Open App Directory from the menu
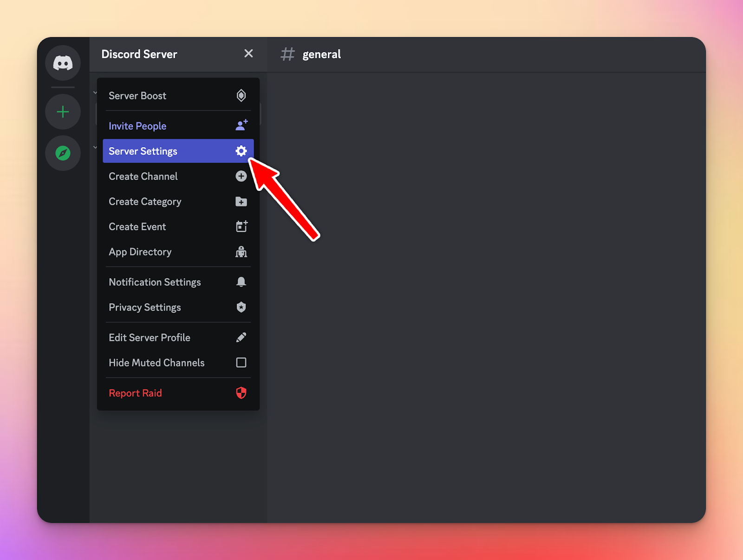Viewport: 743px width, 560px height. click(178, 252)
